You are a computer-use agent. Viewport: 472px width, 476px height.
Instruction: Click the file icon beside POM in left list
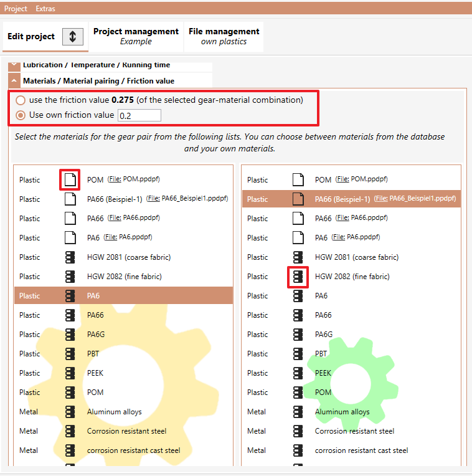click(70, 179)
